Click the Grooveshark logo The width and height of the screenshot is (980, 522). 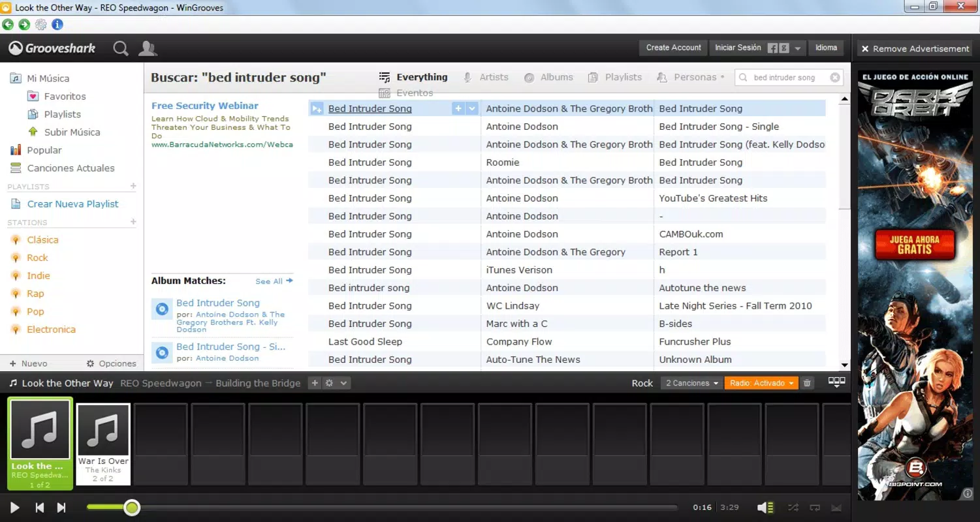pyautogui.click(x=52, y=48)
